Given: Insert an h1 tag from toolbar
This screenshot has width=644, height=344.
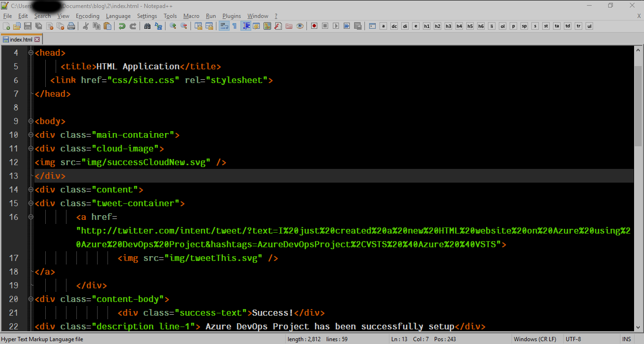Looking at the screenshot, I should (426, 26).
